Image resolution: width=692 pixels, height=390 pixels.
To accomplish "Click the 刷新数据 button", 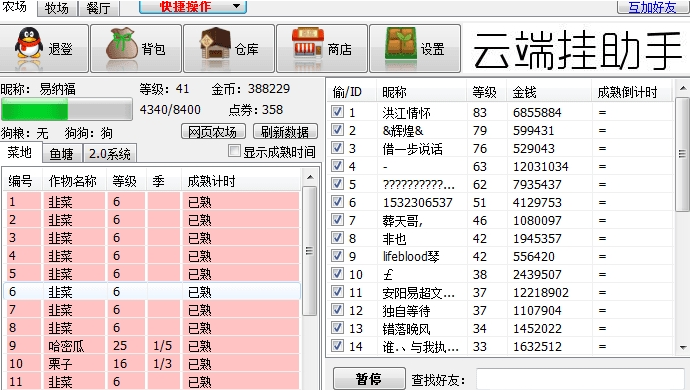I will (285, 131).
